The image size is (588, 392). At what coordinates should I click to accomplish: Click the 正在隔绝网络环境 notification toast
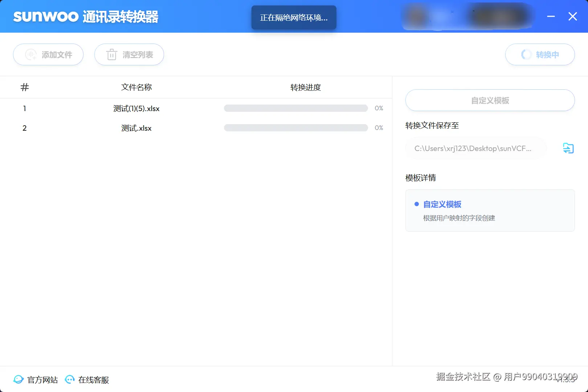tap(294, 17)
